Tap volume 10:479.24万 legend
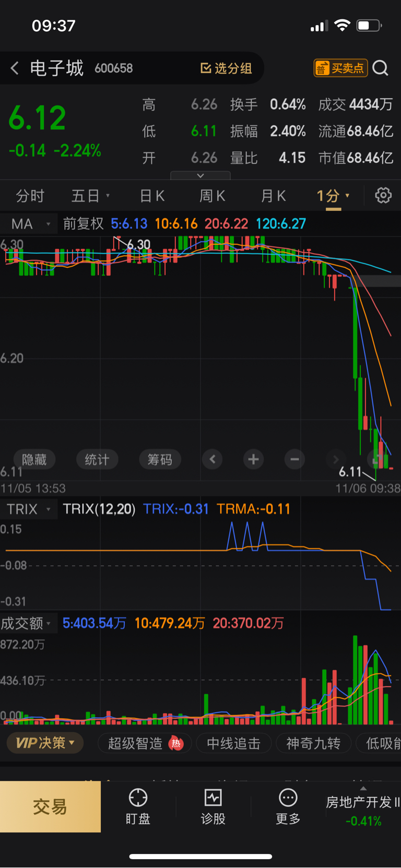401x868 pixels. tap(170, 623)
